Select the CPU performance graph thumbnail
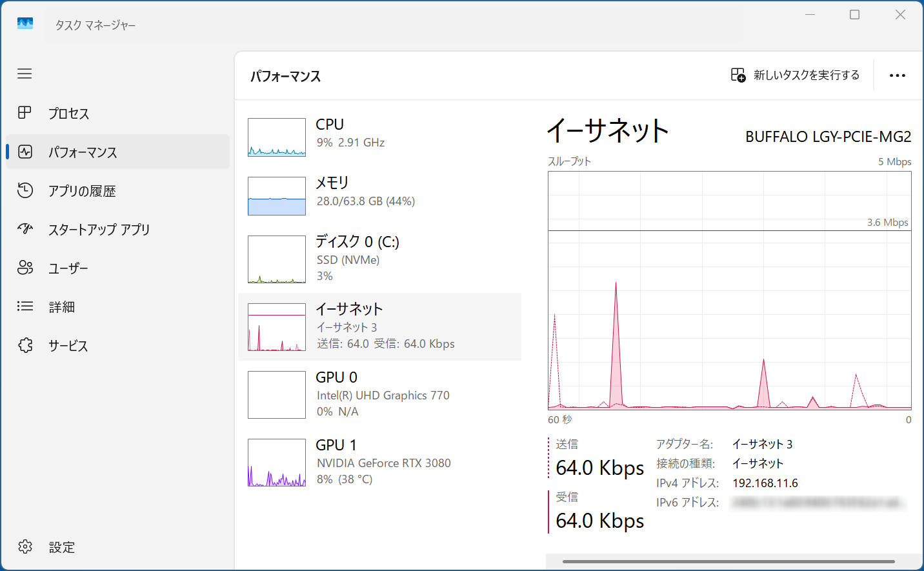924x571 pixels. point(277,137)
